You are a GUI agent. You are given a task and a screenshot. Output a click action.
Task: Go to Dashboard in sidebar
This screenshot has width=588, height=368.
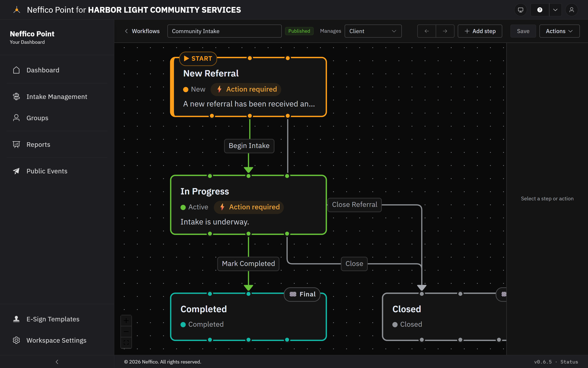click(57, 70)
